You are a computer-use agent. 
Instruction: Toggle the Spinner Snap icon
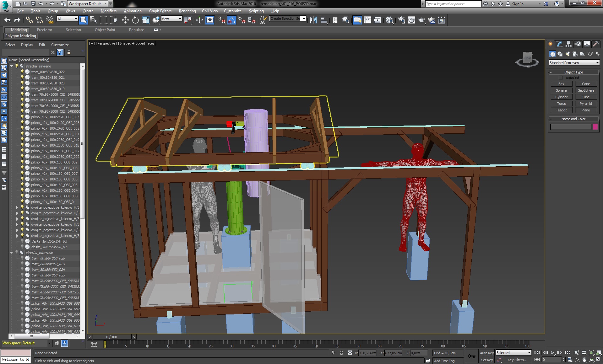pyautogui.click(x=252, y=20)
